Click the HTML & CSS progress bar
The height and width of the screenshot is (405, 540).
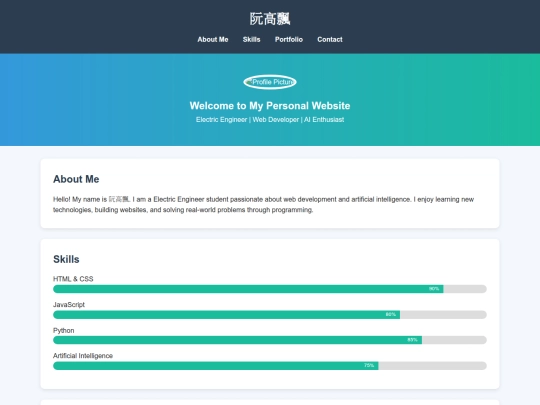270,289
